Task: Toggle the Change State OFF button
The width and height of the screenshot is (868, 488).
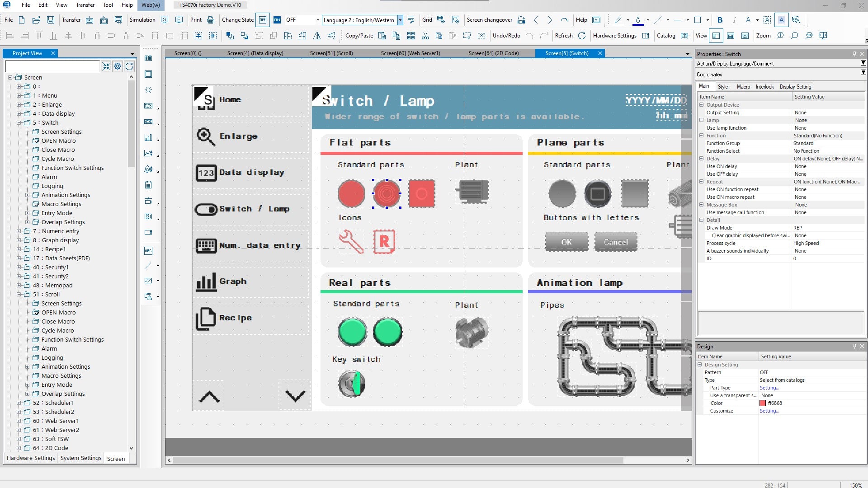Action: (262, 20)
